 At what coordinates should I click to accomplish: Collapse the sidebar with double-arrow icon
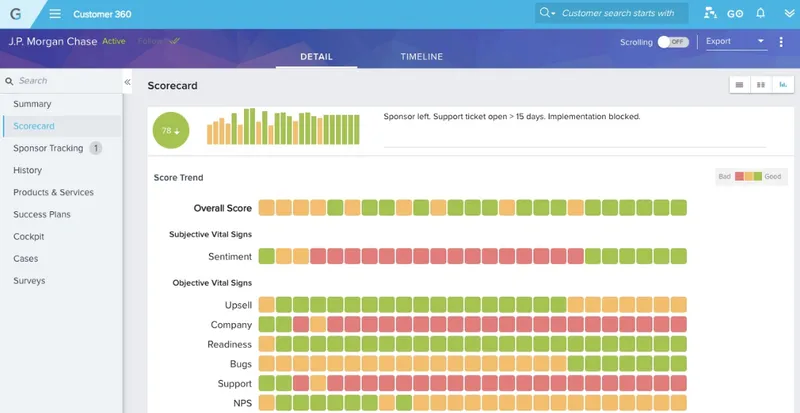[127, 82]
